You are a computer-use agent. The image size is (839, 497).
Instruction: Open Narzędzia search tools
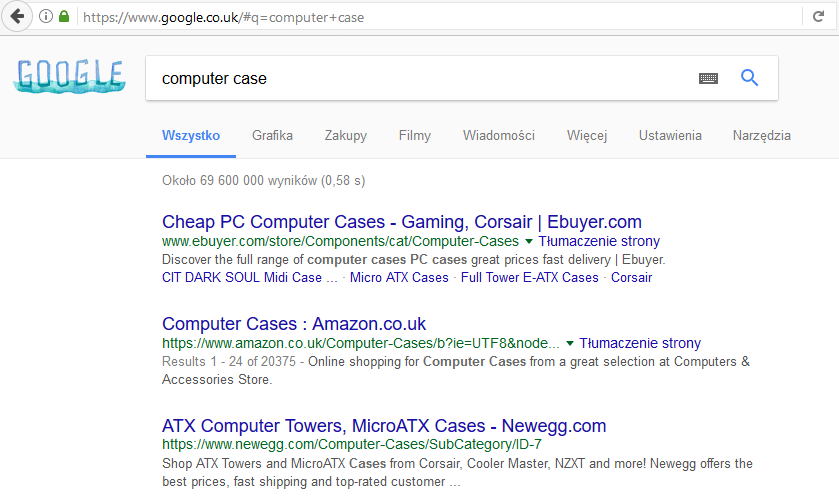(x=761, y=135)
